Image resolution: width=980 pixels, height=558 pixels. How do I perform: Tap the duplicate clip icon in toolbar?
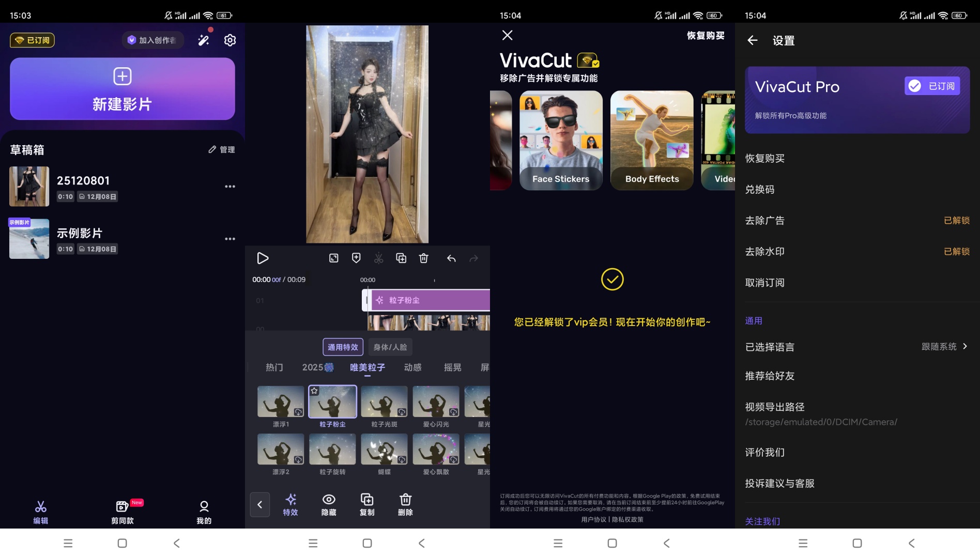point(401,258)
